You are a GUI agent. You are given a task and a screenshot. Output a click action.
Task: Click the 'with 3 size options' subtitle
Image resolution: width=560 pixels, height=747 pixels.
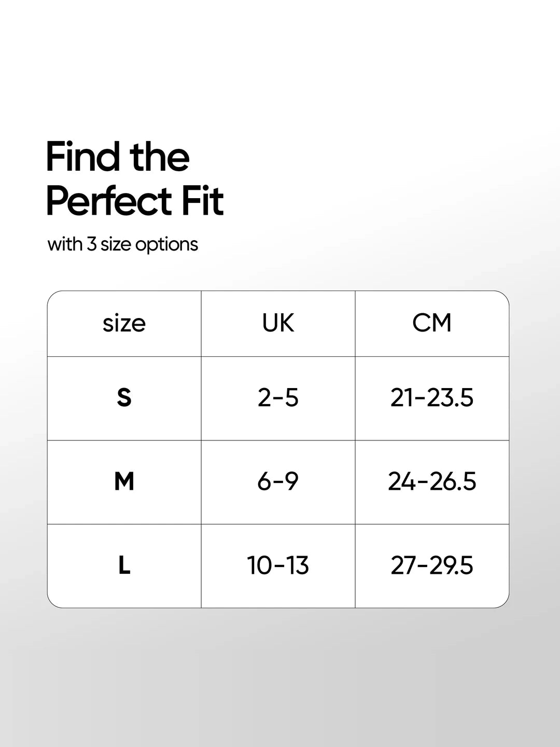[x=123, y=244]
